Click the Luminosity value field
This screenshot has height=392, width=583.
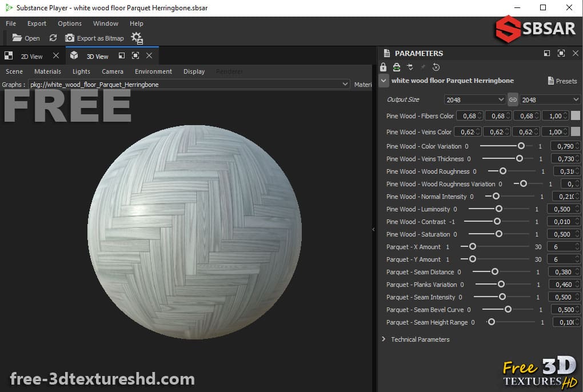pyautogui.click(x=564, y=209)
